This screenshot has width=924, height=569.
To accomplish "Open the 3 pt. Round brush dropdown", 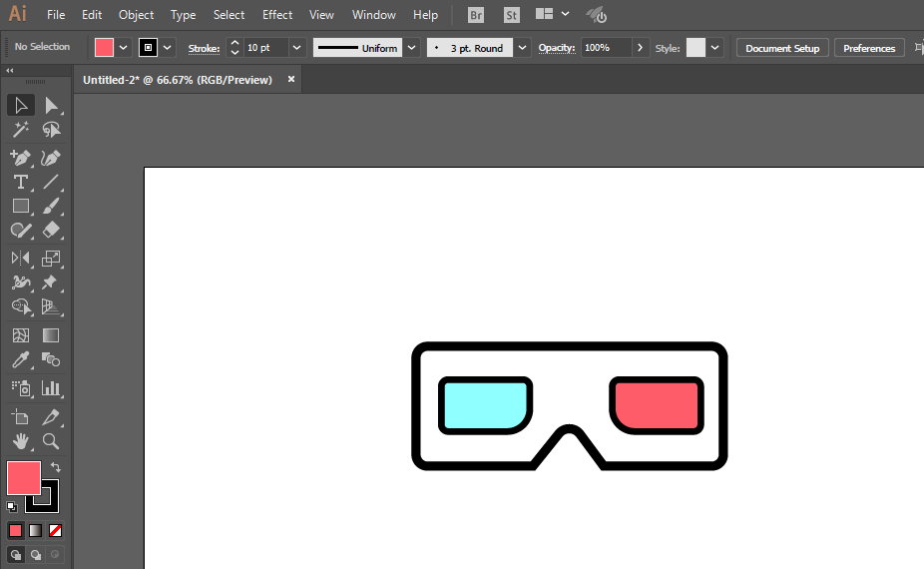I will 523,48.
